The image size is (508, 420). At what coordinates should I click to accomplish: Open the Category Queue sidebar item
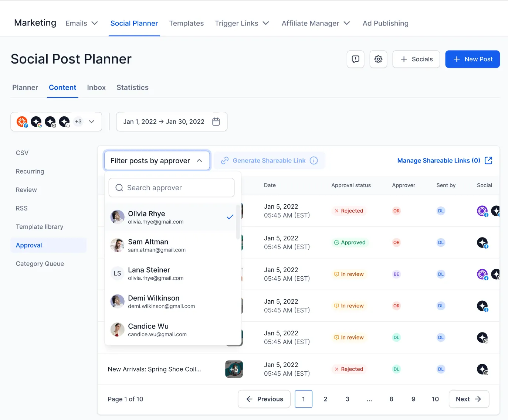coord(40,264)
